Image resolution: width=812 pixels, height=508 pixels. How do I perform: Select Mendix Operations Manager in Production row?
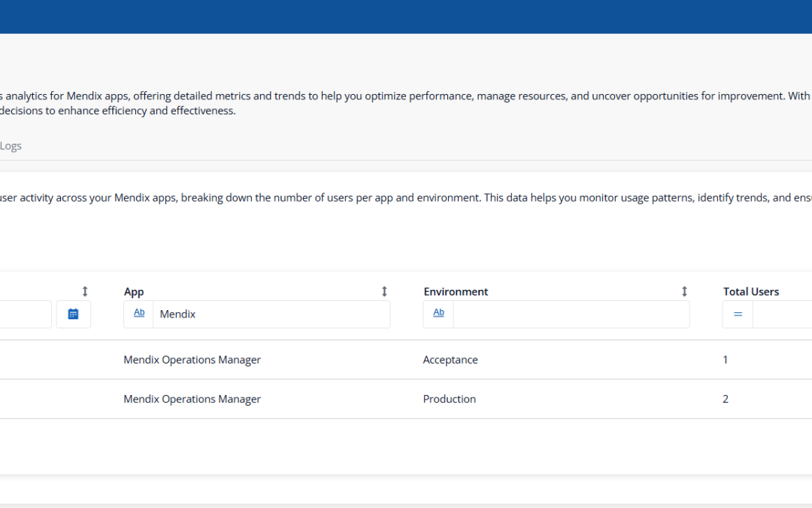pos(192,399)
